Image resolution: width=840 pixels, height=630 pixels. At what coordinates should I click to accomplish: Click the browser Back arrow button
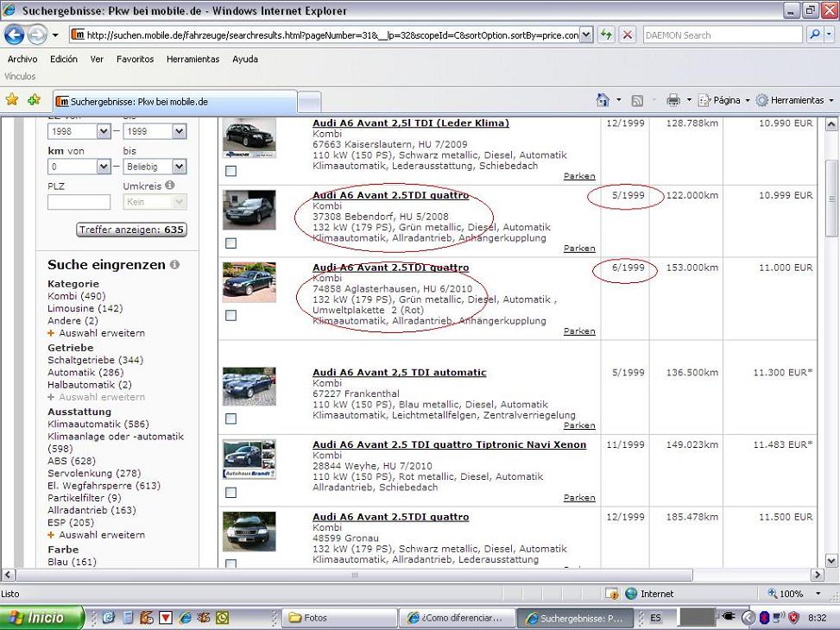[14, 35]
